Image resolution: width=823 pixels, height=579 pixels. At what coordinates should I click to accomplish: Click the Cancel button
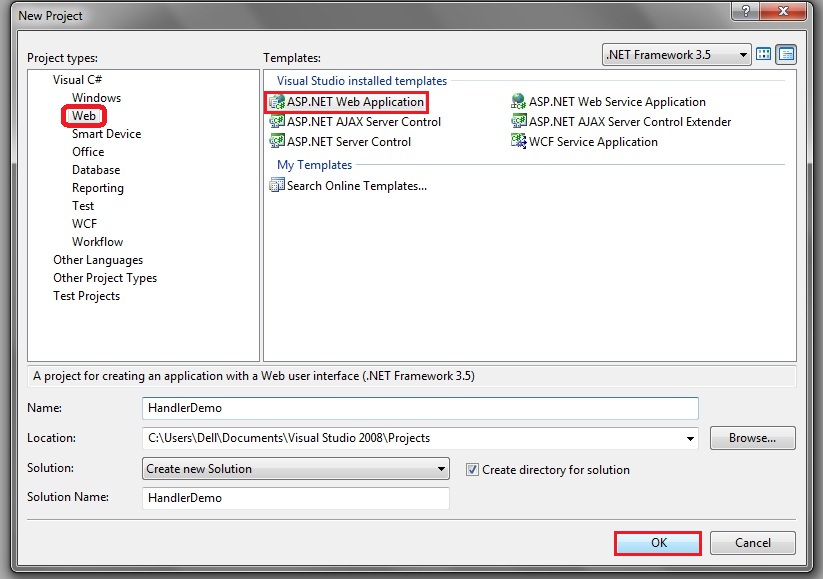(753, 543)
